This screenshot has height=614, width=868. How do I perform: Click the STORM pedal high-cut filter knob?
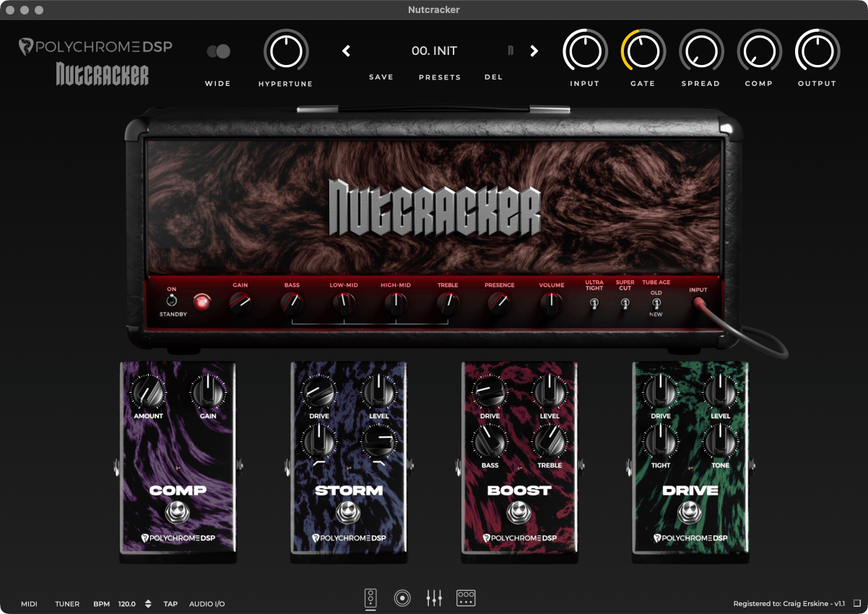coord(378,441)
